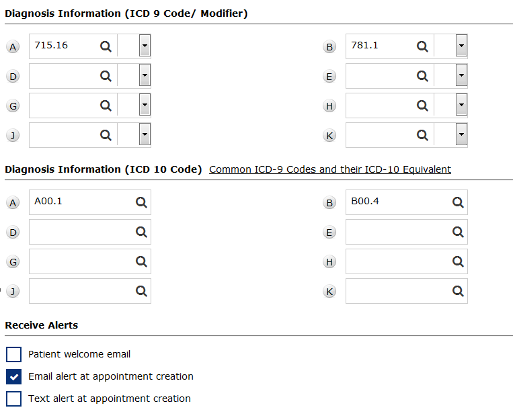Open modifier dropdown for ICD 9 field B
This screenshot has width=513, height=420.
click(x=461, y=46)
